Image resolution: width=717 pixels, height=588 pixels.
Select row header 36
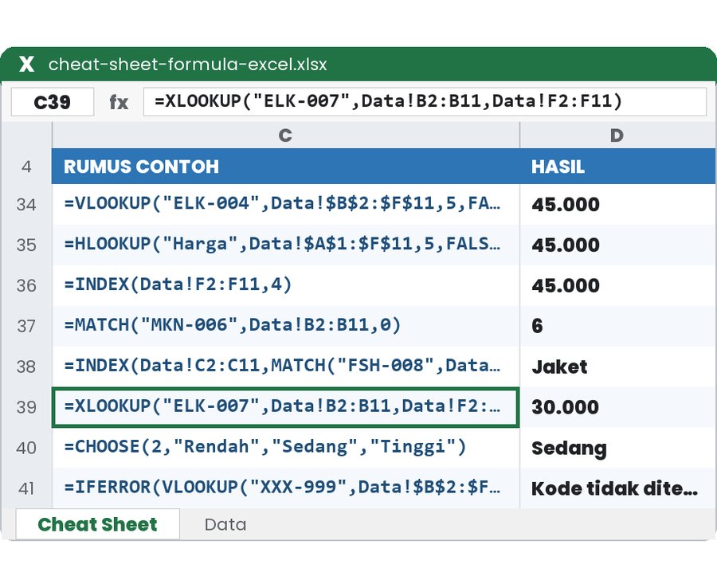(26, 286)
